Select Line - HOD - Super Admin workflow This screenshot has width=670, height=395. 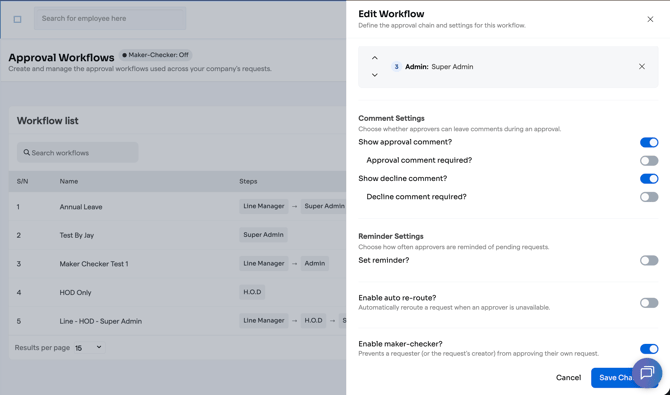coord(100,321)
